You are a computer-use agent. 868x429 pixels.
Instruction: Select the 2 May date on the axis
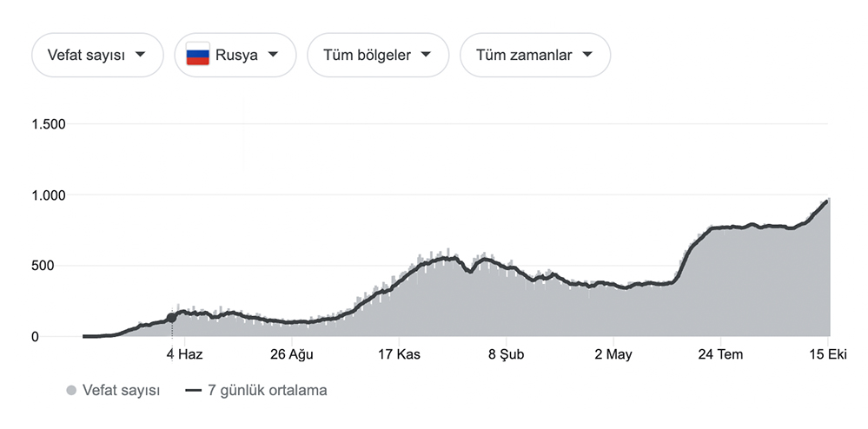(613, 354)
